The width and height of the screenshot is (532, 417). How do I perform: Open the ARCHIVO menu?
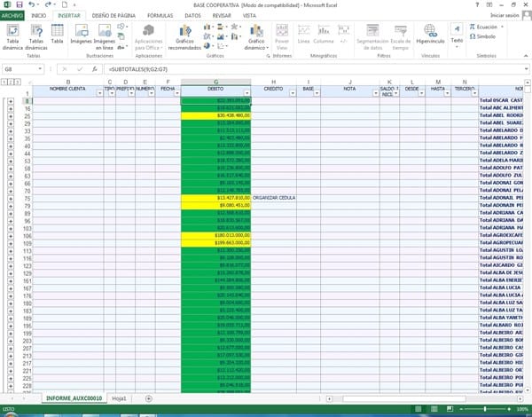(x=13, y=16)
